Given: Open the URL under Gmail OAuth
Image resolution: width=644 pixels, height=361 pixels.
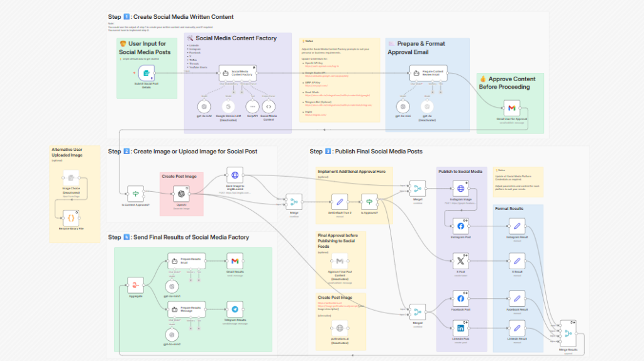Looking at the screenshot, I should 337,95.
